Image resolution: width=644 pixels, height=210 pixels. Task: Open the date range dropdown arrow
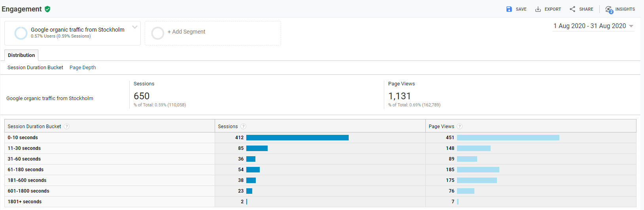pyautogui.click(x=631, y=26)
